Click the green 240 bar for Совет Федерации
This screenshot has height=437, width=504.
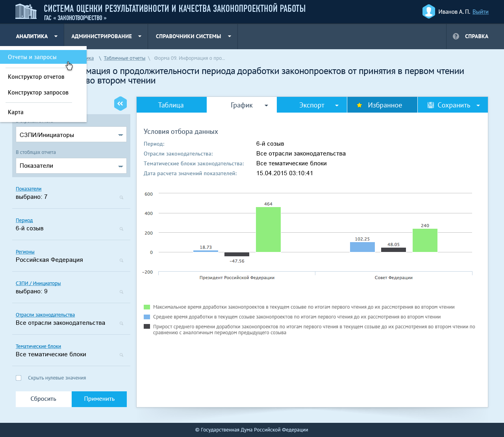(x=425, y=241)
